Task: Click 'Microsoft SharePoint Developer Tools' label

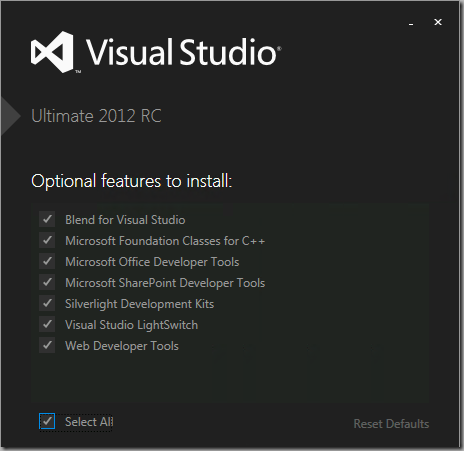Action: tap(165, 283)
